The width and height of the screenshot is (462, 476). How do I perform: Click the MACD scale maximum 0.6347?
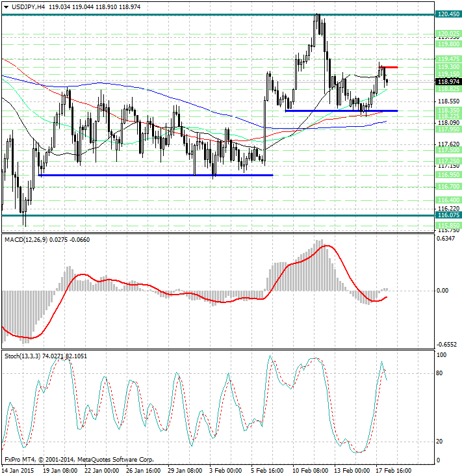click(446, 239)
